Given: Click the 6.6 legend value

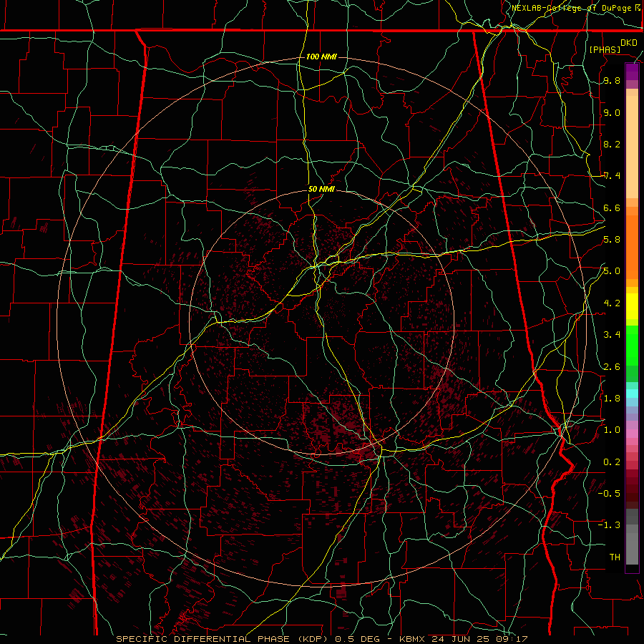Looking at the screenshot, I should [612, 208].
